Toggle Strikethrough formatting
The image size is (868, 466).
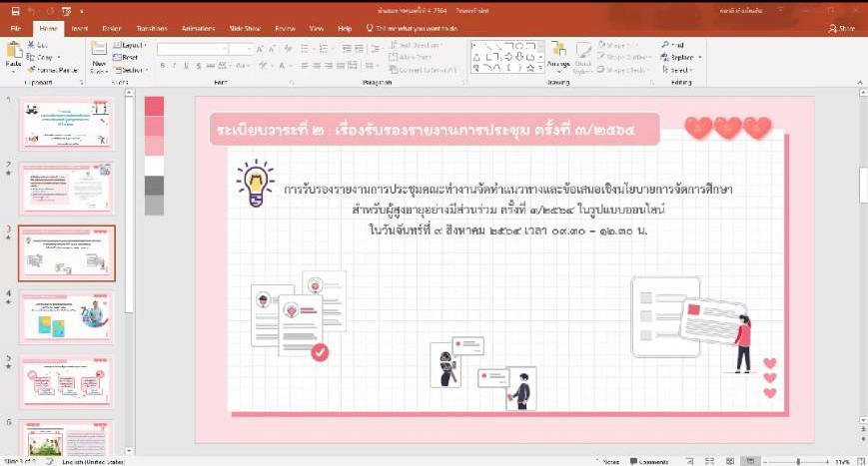click(x=211, y=66)
